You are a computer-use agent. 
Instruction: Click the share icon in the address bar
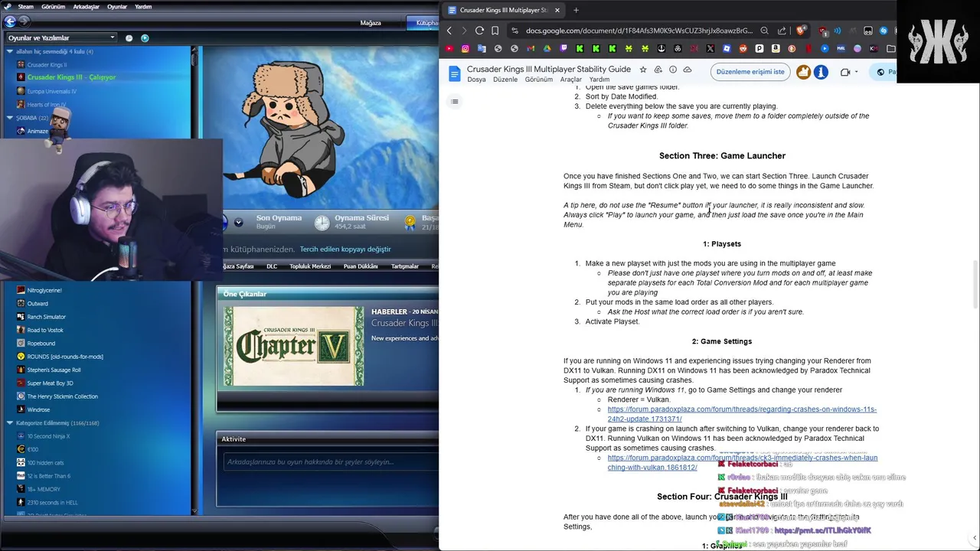(782, 31)
